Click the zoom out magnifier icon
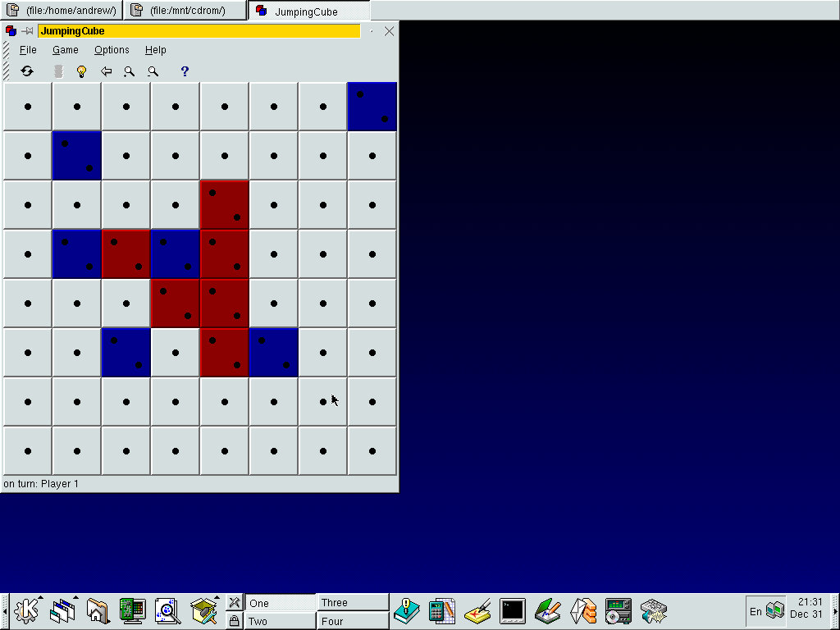Image resolution: width=840 pixels, height=630 pixels. (x=153, y=71)
